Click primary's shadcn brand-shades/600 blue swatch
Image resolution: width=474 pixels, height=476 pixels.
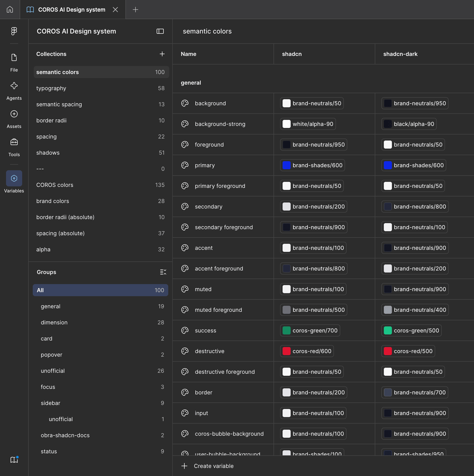pyautogui.click(x=287, y=165)
